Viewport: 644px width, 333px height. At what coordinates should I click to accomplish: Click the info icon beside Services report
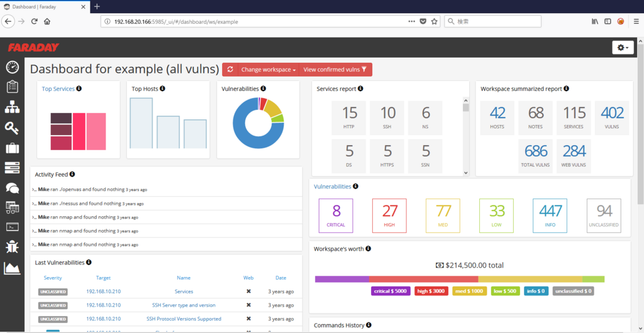(x=360, y=88)
